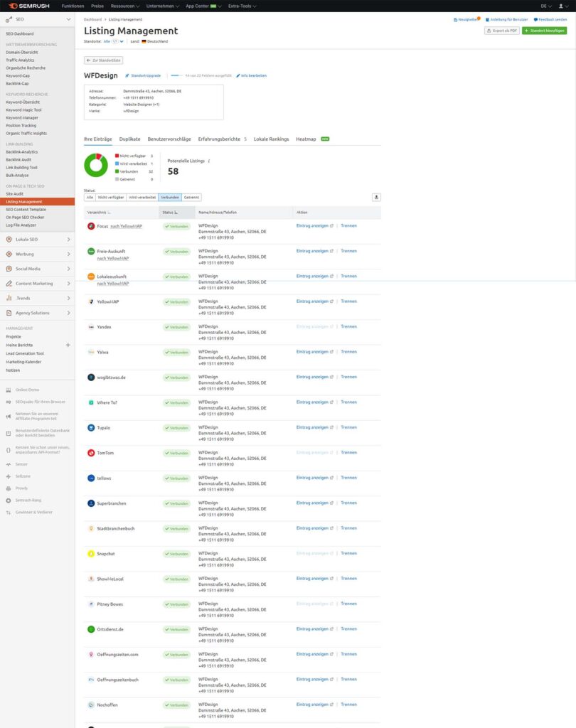
Task: Click the Feedback senden link
Action: [x=550, y=19]
